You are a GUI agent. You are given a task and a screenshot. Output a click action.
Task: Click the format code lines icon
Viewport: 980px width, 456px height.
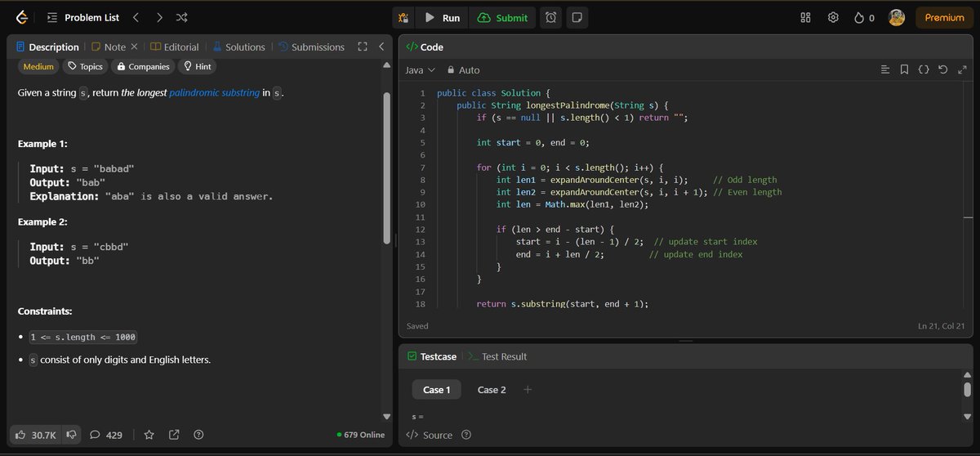(885, 70)
